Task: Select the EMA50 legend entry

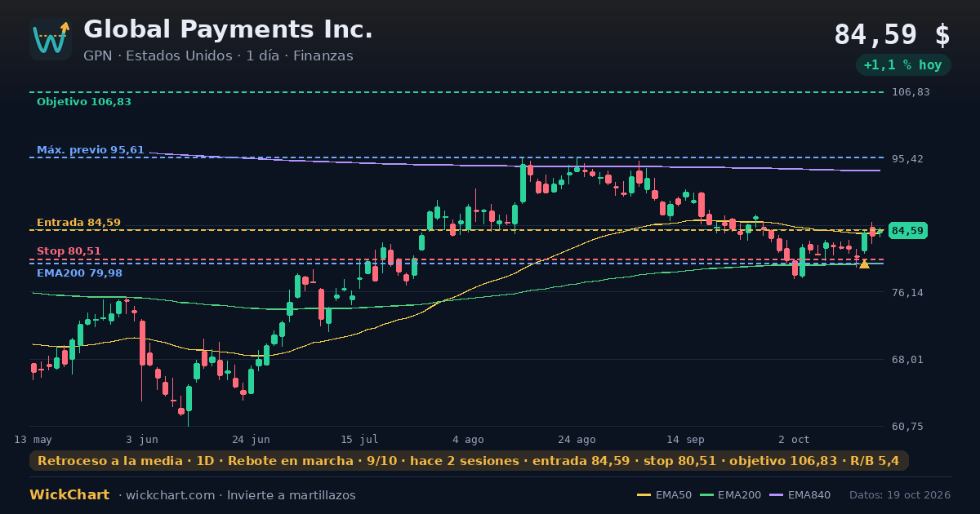Action: 664,495
